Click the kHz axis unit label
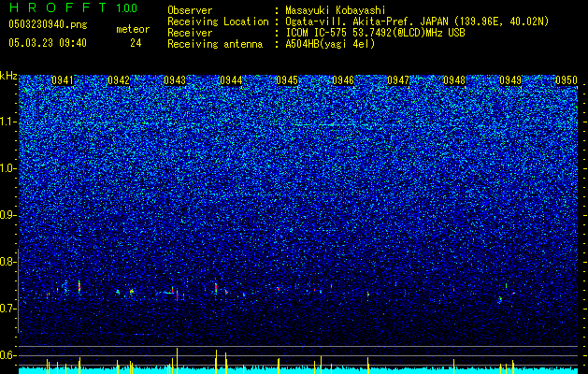The width and height of the screenshot is (588, 374). (8, 76)
